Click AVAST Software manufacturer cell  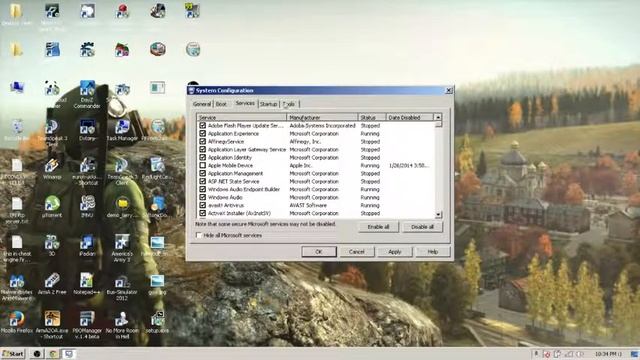(x=308, y=205)
